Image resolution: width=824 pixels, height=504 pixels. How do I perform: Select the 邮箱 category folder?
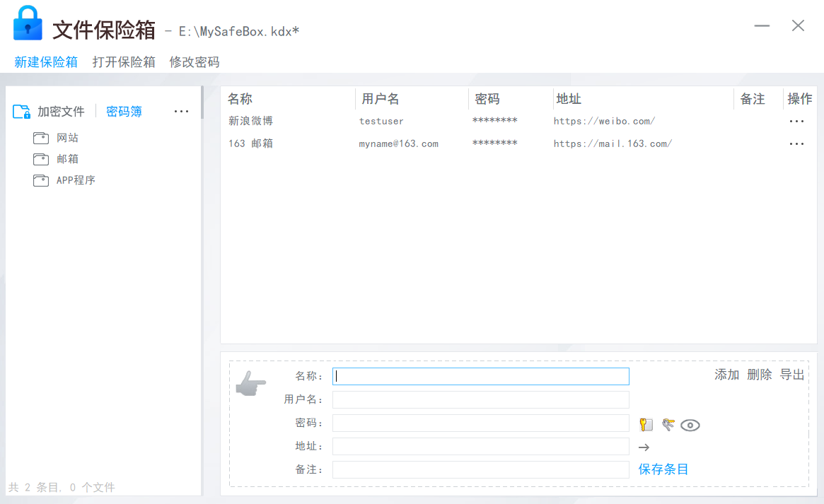(67, 159)
